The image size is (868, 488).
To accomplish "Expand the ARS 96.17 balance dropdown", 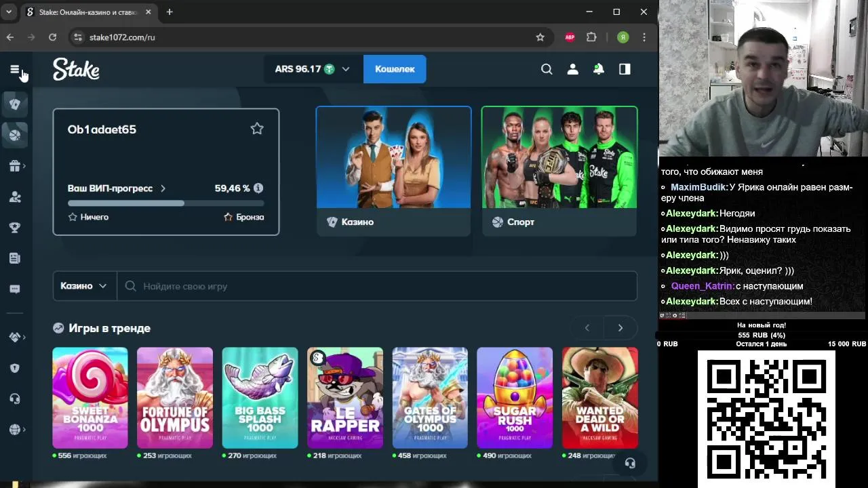I will (x=312, y=69).
